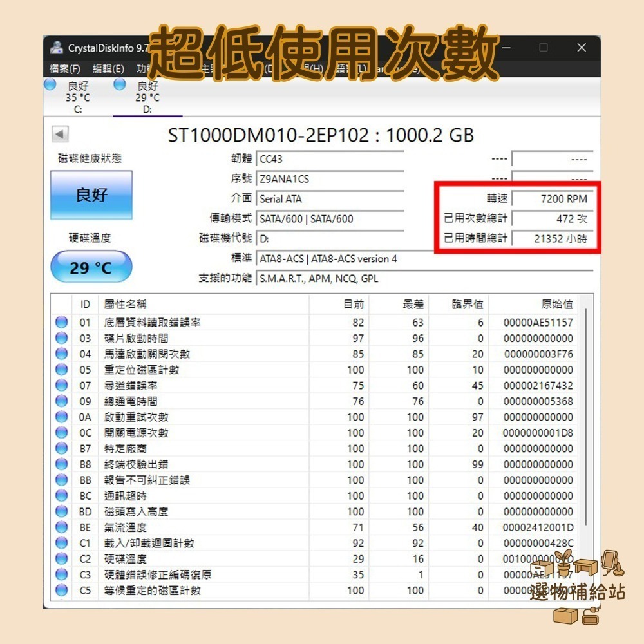Image resolution: width=644 pixels, height=644 pixels.
Task: Click status icon for attribute 01
Action: (62, 323)
